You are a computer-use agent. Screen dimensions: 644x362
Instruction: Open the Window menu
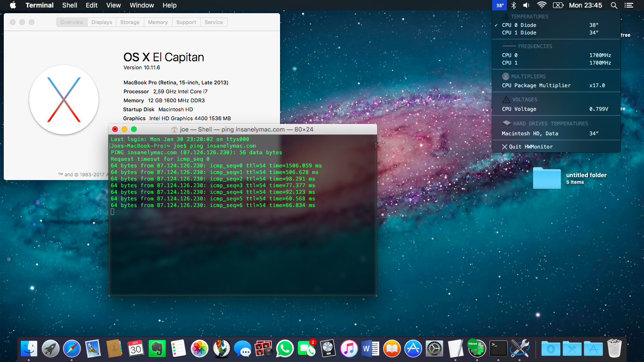point(142,5)
